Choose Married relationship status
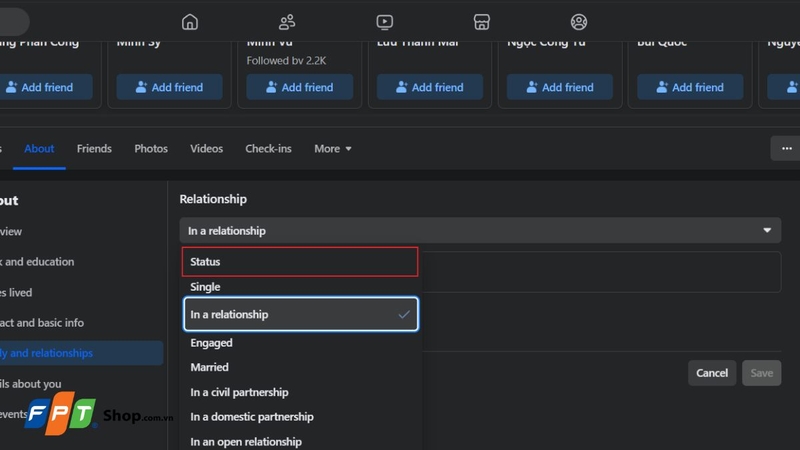 tap(300, 367)
